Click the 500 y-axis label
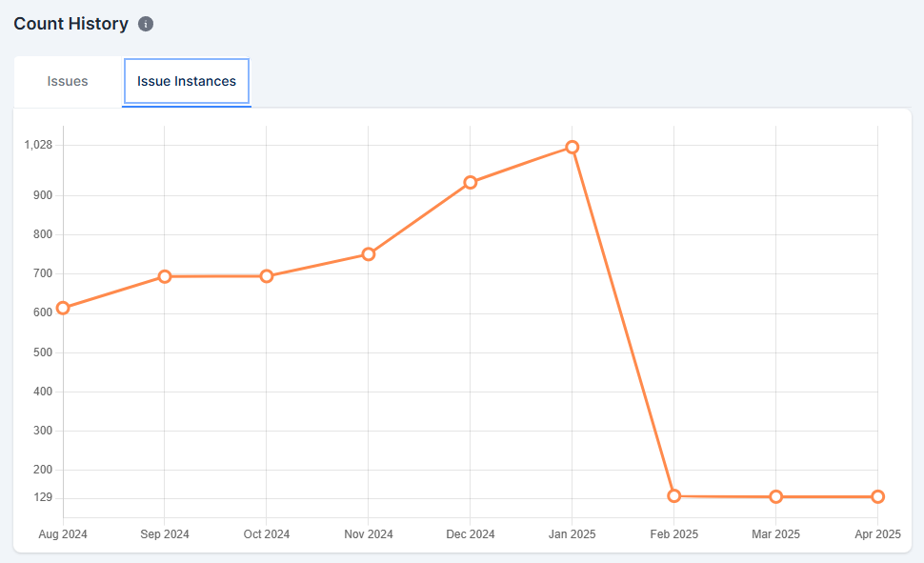The width and height of the screenshot is (924, 563). point(43,352)
